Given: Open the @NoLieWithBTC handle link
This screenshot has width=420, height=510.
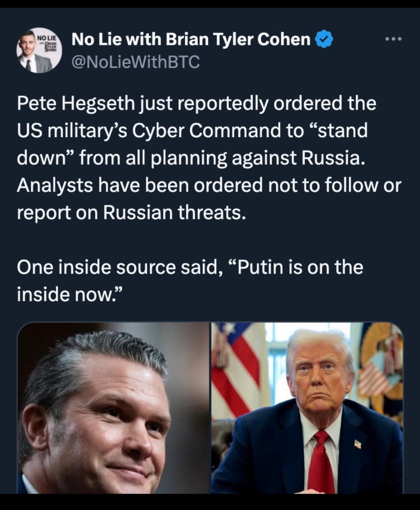Looking at the screenshot, I should [x=136, y=62].
